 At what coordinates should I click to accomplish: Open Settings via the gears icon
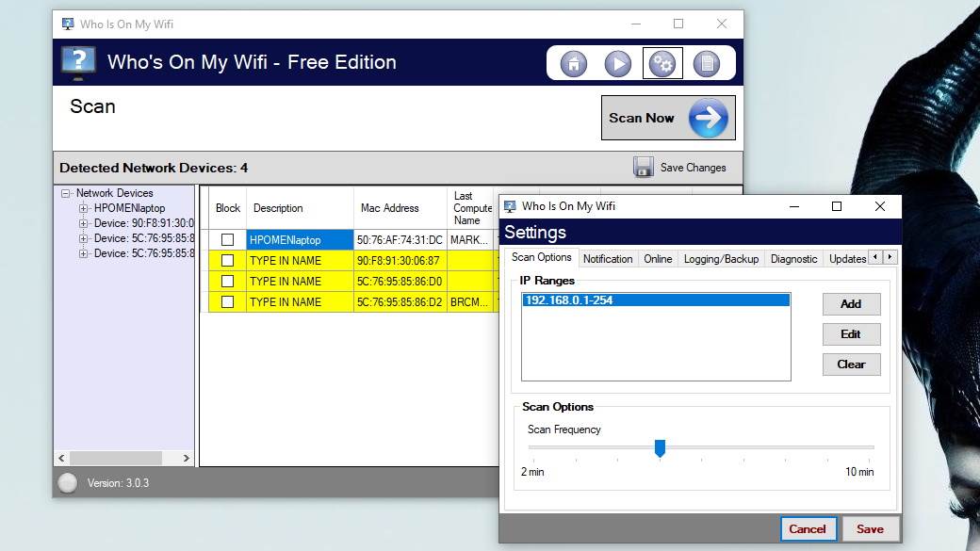pos(662,62)
